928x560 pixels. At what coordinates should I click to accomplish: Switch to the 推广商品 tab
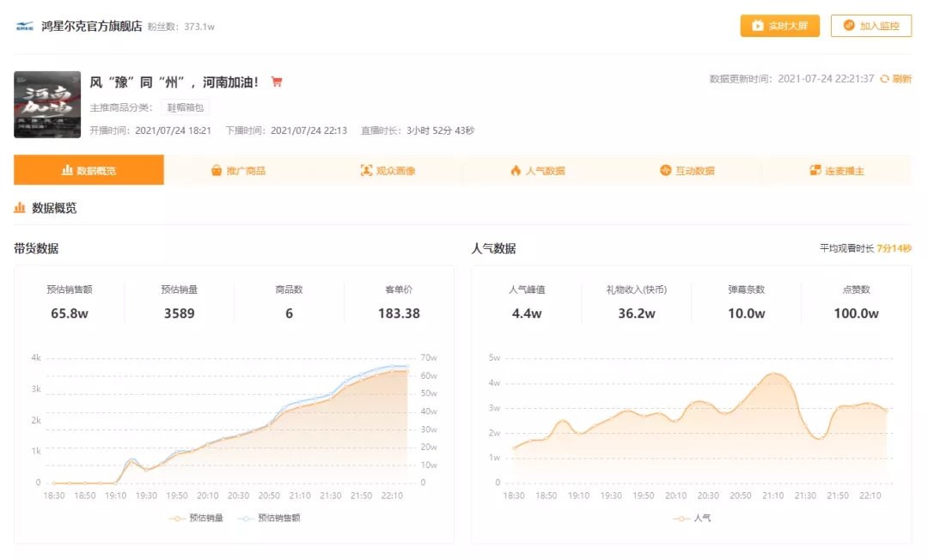point(239,170)
